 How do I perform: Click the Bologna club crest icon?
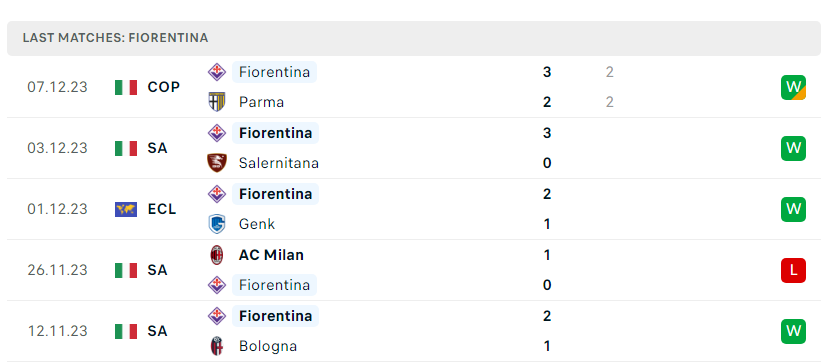[x=216, y=346]
